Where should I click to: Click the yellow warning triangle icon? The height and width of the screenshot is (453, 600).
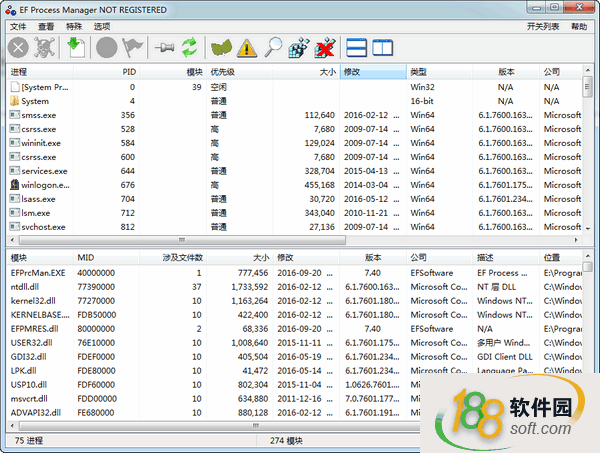tap(246, 47)
